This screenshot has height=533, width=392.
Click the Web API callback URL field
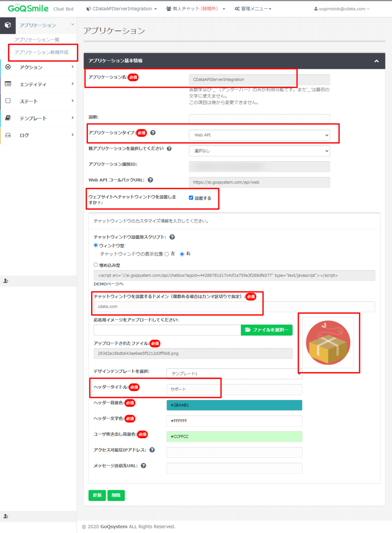pyautogui.click(x=259, y=182)
